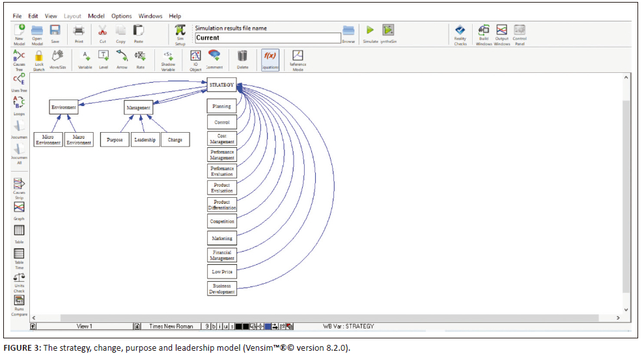The width and height of the screenshot is (644, 354).
Task: Select the Level tool in the sketch toolbar
Action: click(x=103, y=59)
